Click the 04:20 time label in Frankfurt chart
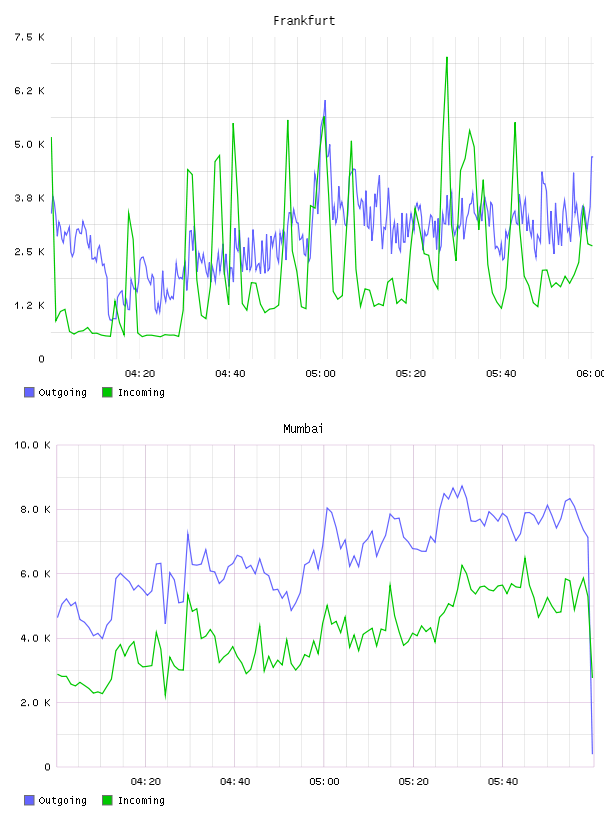The image size is (608, 816). tap(140, 374)
